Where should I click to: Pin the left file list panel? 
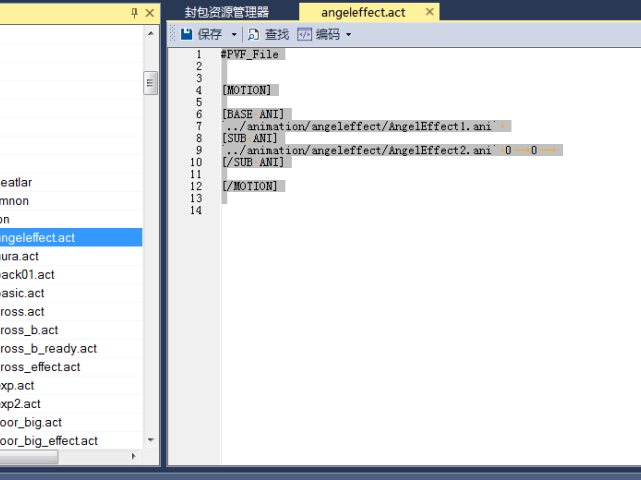click(135, 13)
